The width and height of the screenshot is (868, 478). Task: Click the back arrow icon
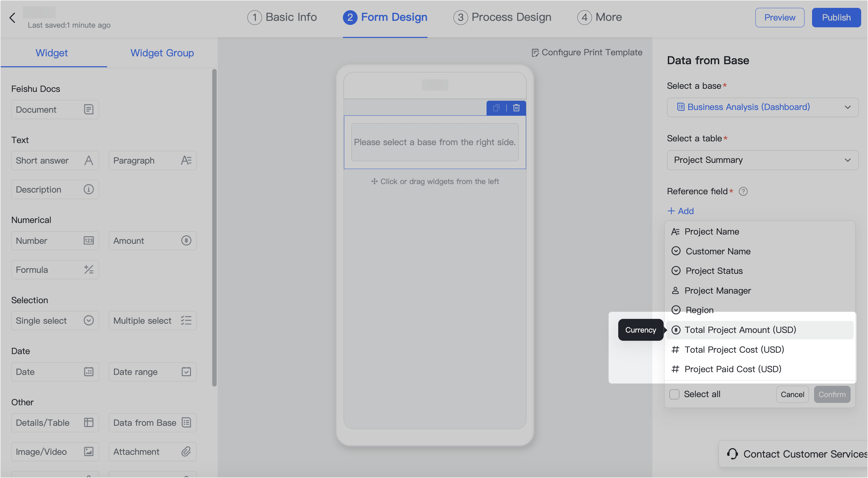click(x=13, y=18)
